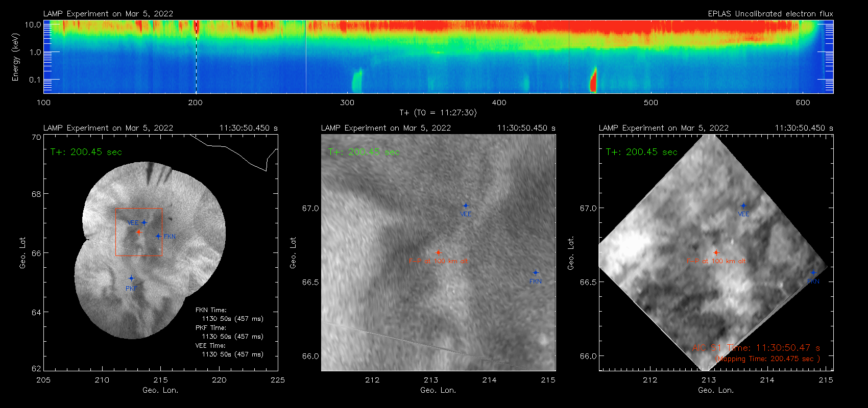Click the '70' latitude tick of the left map

36,137
